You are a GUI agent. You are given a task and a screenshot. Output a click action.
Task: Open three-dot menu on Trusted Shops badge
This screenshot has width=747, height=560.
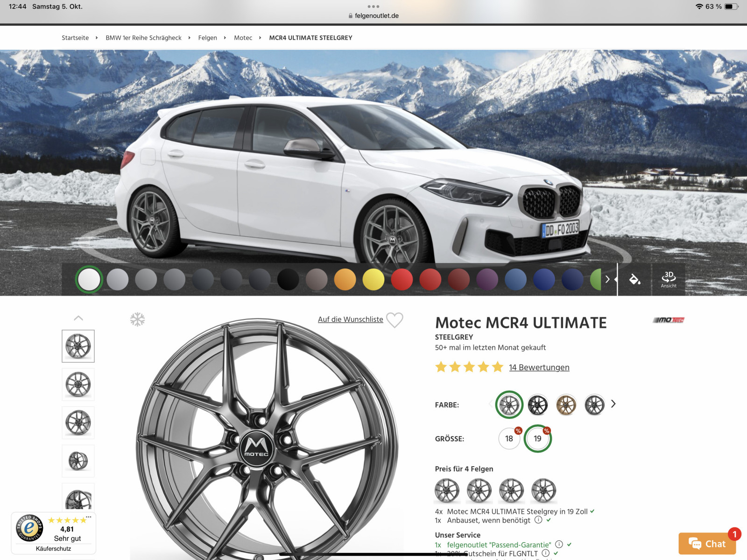click(89, 517)
